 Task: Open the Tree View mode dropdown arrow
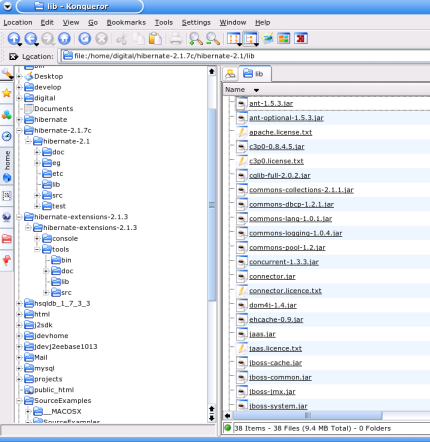(256, 44)
